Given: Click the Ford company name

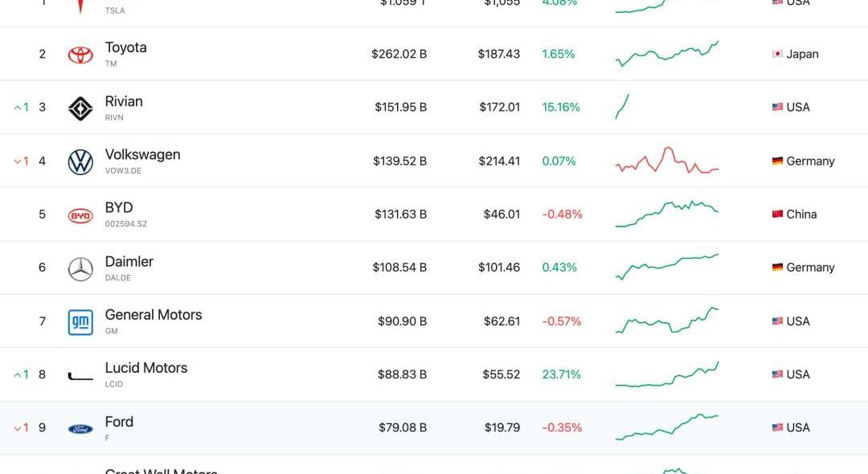Looking at the screenshot, I should (x=119, y=422).
